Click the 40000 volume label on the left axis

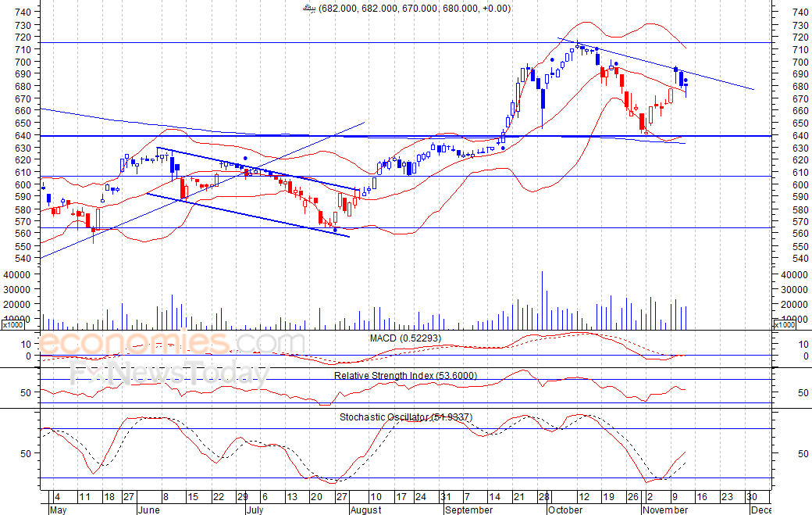(x=17, y=274)
